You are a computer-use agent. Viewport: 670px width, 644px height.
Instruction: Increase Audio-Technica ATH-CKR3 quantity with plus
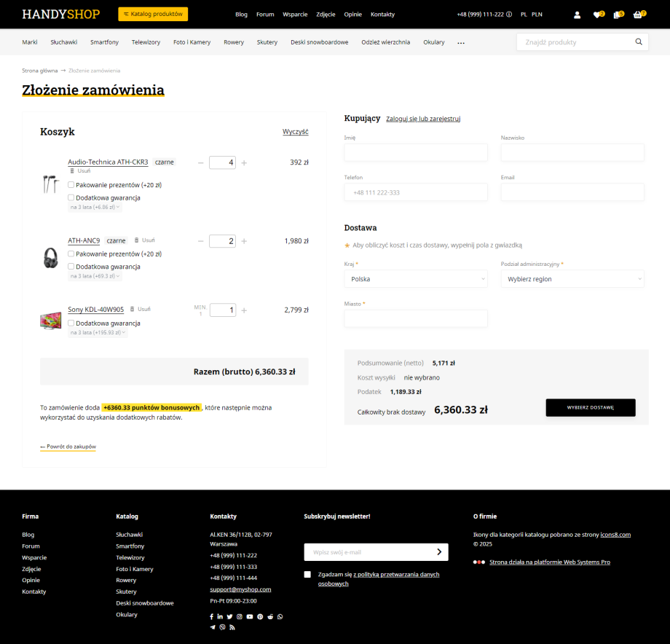[244, 162]
